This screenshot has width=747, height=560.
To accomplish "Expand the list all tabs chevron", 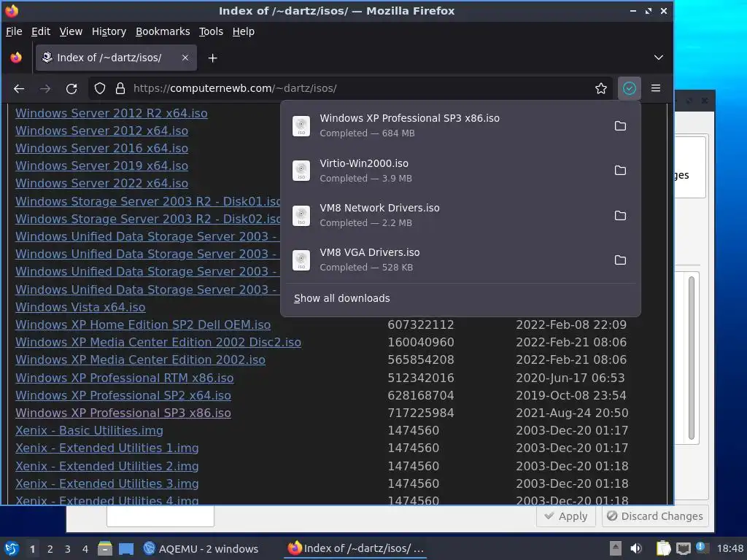I will [659, 58].
